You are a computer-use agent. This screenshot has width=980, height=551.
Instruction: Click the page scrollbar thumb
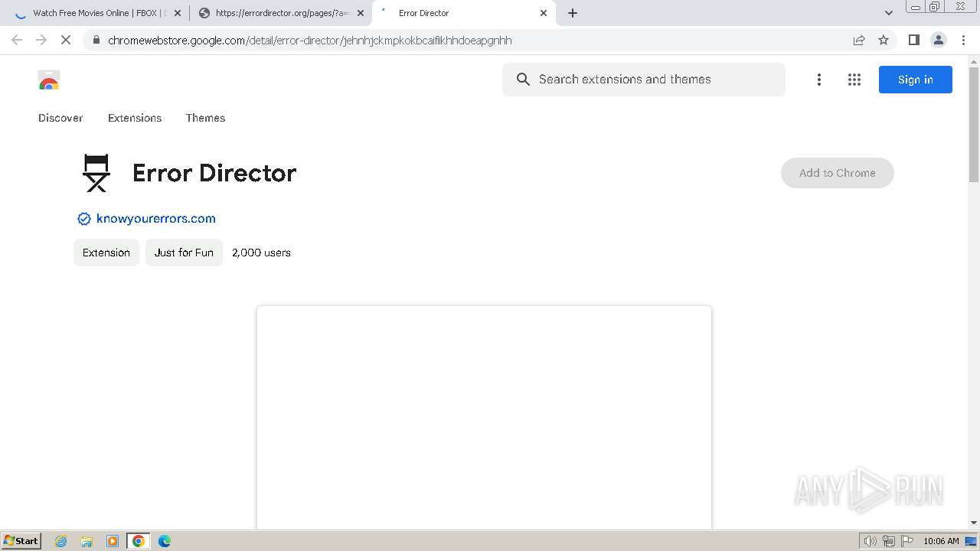(974, 126)
